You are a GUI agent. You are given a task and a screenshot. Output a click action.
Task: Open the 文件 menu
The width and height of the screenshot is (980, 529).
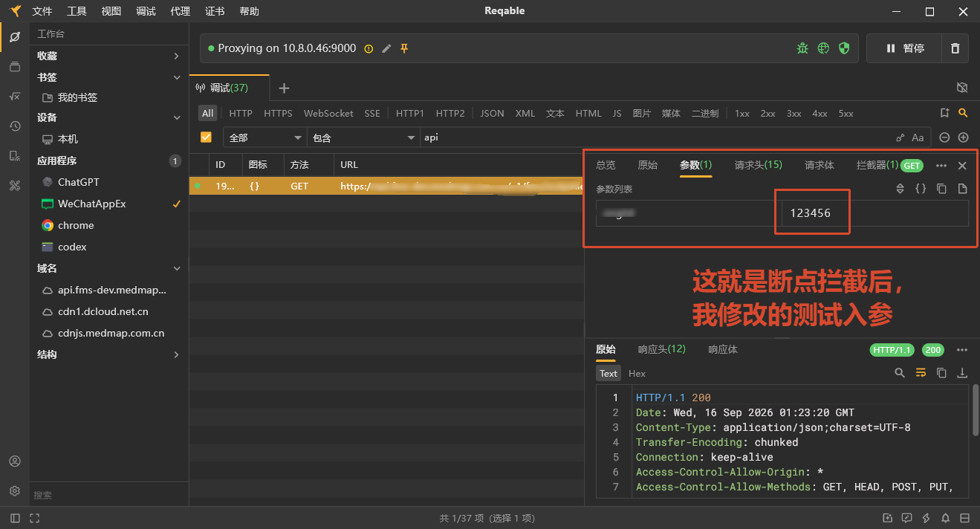[x=42, y=11]
